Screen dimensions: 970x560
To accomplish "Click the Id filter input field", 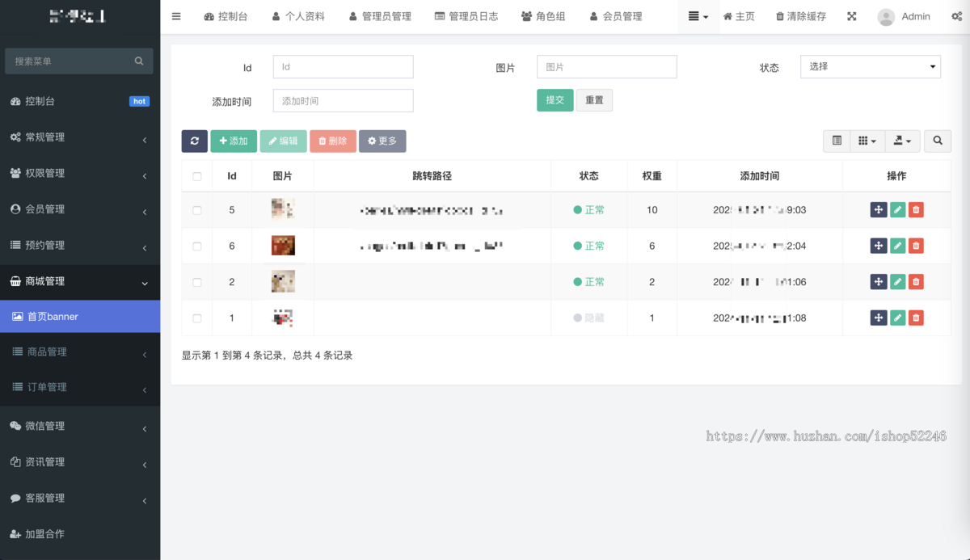I will pos(343,66).
